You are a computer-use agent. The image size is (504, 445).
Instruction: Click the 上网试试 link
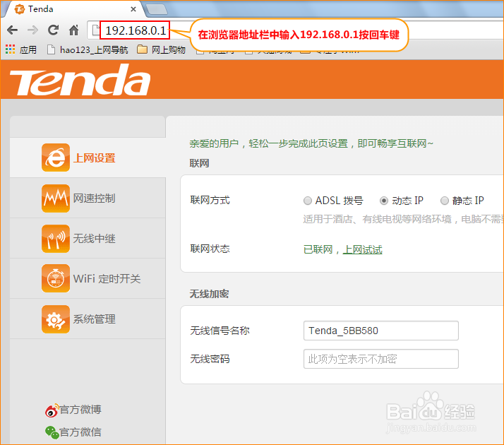pyautogui.click(x=363, y=249)
